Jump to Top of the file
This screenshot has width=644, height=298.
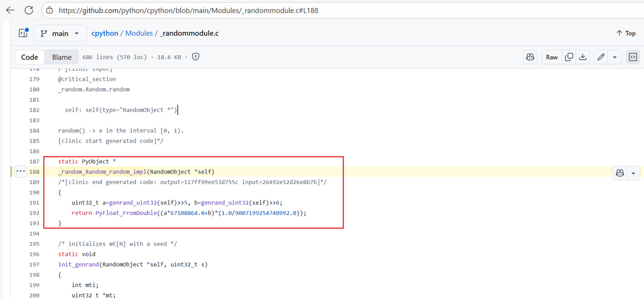(626, 33)
